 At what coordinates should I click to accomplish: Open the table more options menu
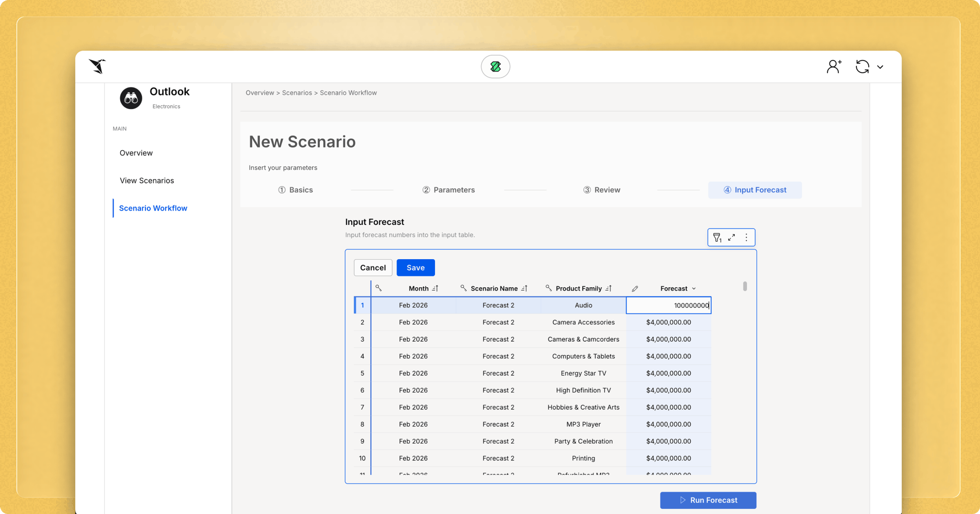click(746, 238)
